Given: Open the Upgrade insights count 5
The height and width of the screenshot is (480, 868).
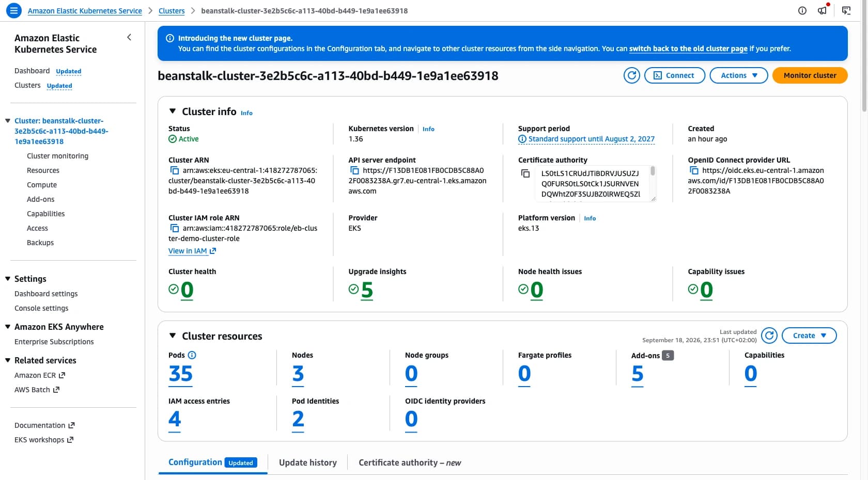Looking at the screenshot, I should coord(367,290).
